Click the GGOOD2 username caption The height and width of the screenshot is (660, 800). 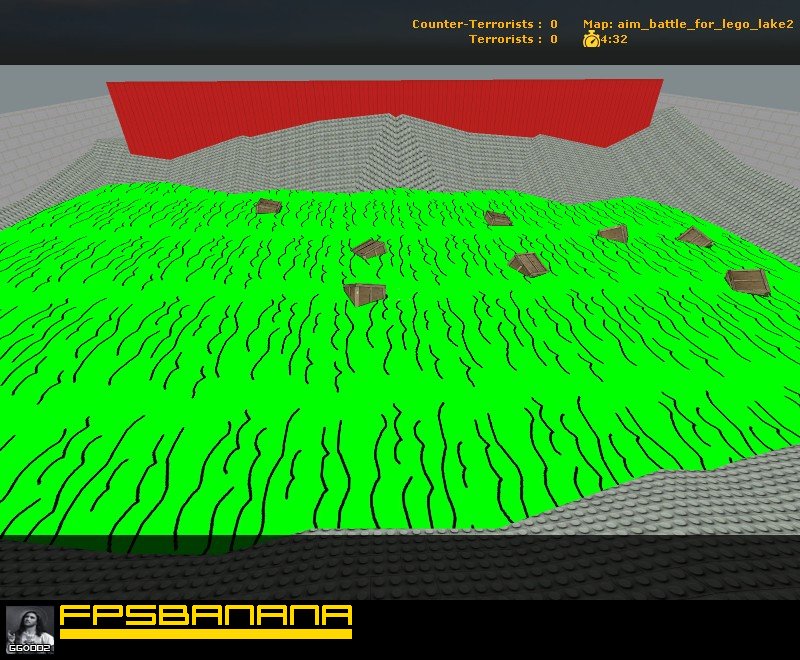[x=30, y=648]
